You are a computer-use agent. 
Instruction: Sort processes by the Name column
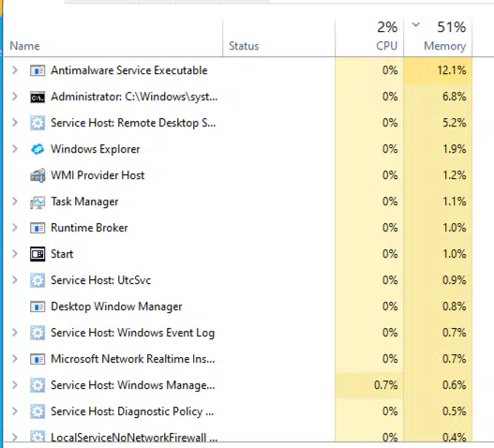tap(24, 46)
